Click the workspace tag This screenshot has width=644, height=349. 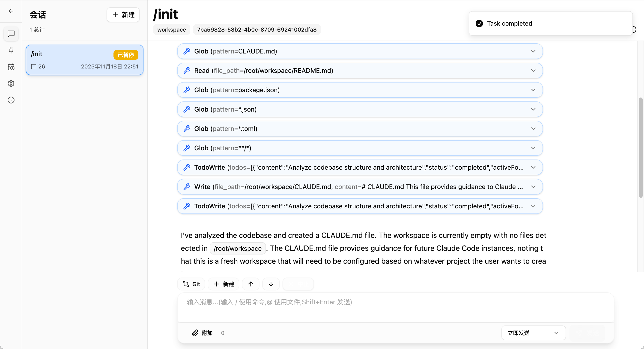click(x=172, y=30)
